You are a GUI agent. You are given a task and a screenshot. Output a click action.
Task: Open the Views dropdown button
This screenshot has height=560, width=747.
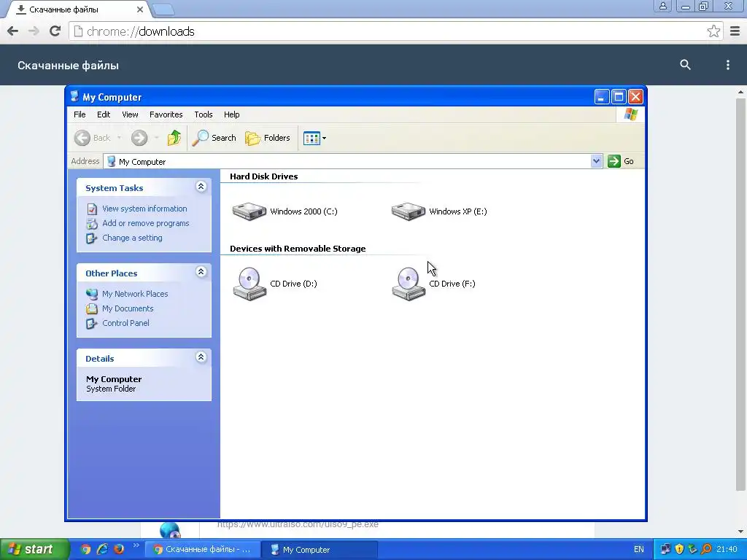click(314, 138)
